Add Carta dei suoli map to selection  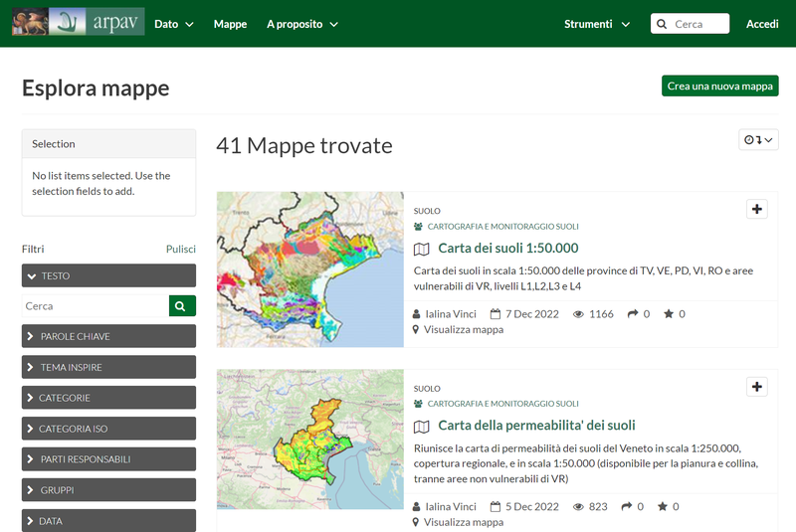[x=756, y=209]
